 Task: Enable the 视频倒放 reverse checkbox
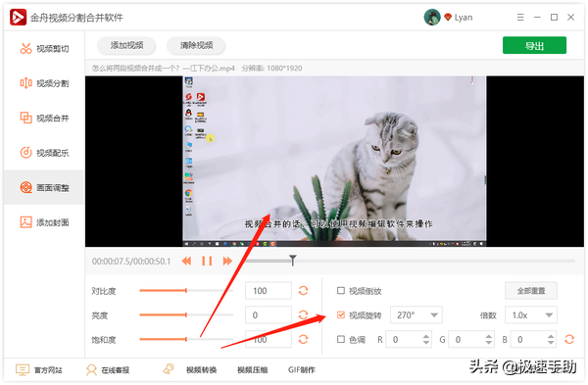pos(341,291)
